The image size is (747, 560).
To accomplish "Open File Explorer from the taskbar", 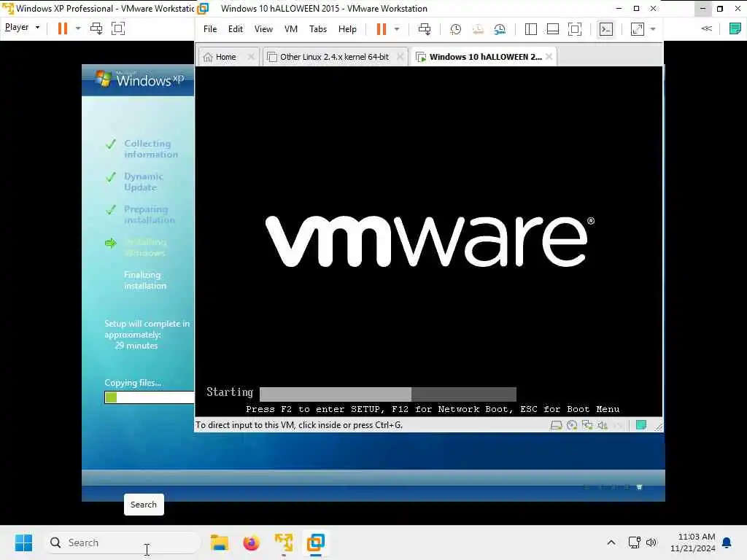I will [x=220, y=542].
